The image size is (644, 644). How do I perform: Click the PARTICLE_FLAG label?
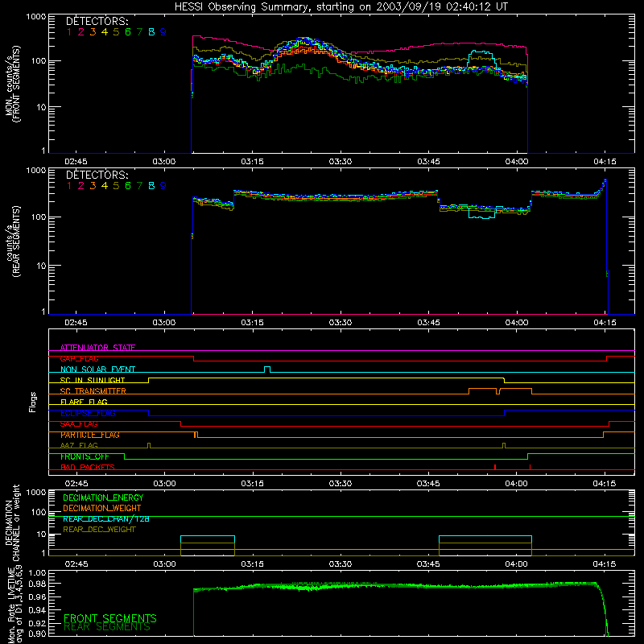pyautogui.click(x=90, y=435)
